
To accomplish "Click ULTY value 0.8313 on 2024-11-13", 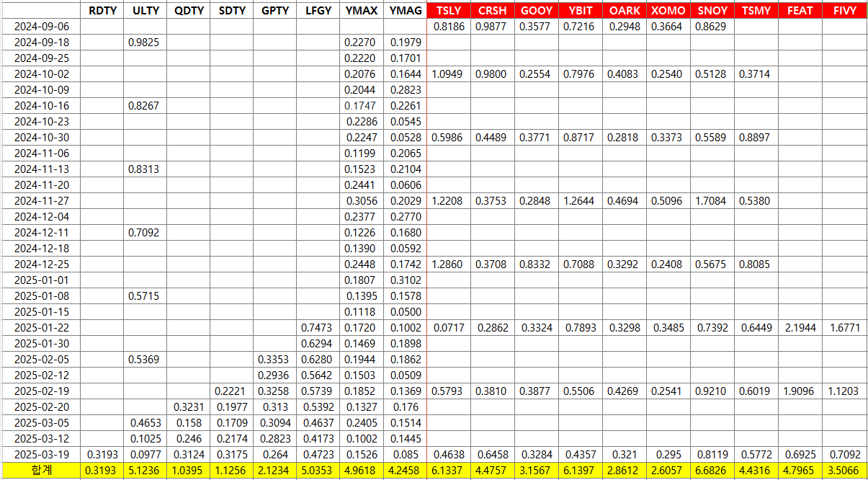I will click(144, 169).
